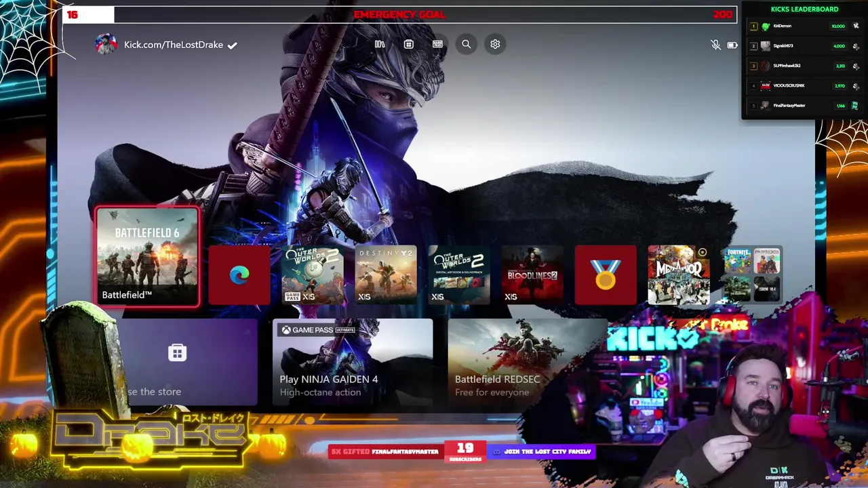Click the Join The Lost City Family banner
The width and height of the screenshot is (868, 488).
tap(542, 451)
